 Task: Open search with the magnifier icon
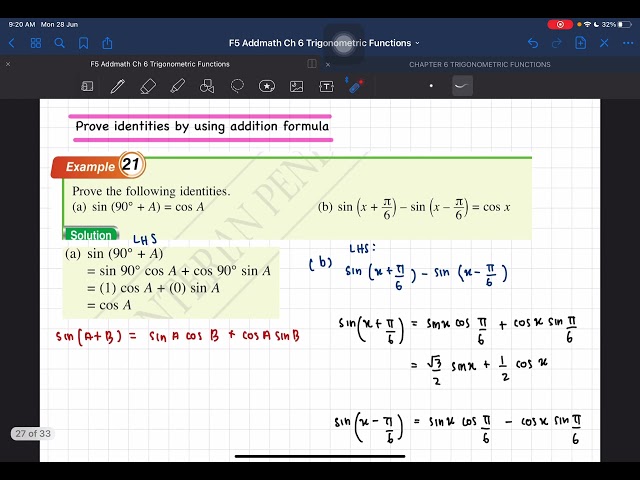pos(60,43)
